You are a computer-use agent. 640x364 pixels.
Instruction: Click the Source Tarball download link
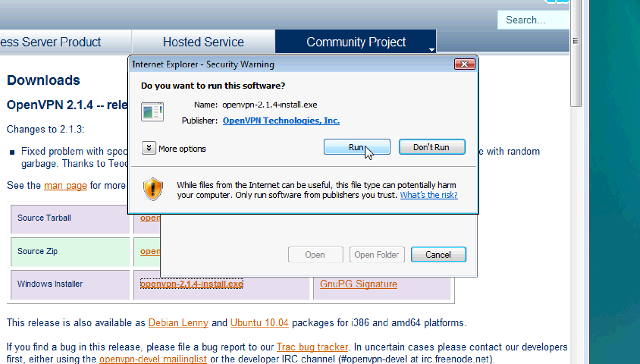coord(150,218)
